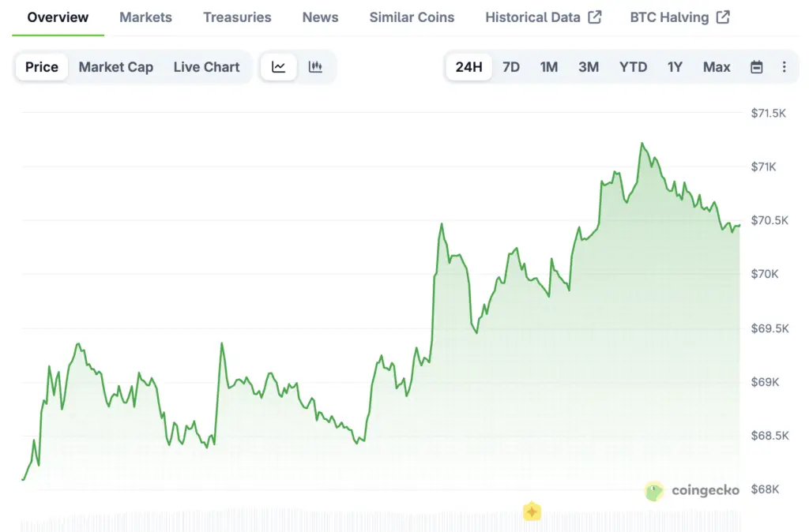Open external link icon beside Historical Data
The image size is (809, 532).
[x=595, y=17]
